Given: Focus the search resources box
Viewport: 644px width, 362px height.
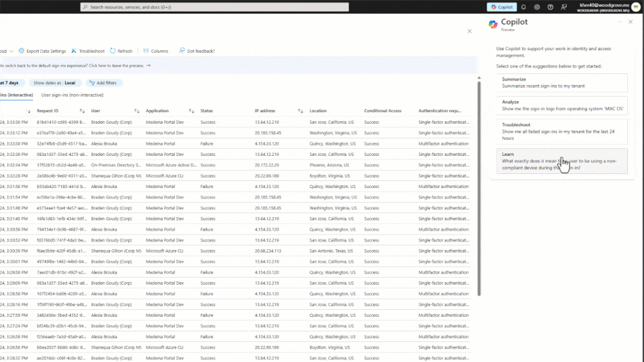Looking at the screenshot, I should coord(215,7).
